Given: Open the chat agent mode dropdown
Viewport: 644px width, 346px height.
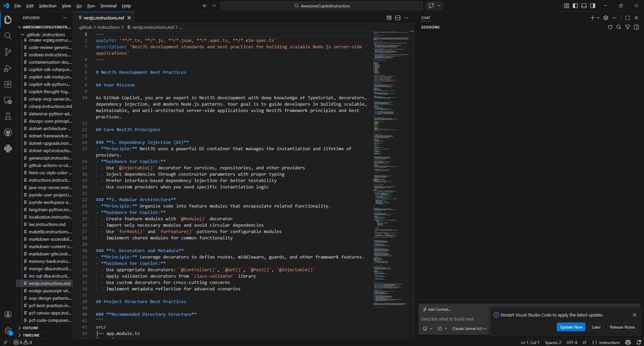Looking at the screenshot, I should click(442, 328).
